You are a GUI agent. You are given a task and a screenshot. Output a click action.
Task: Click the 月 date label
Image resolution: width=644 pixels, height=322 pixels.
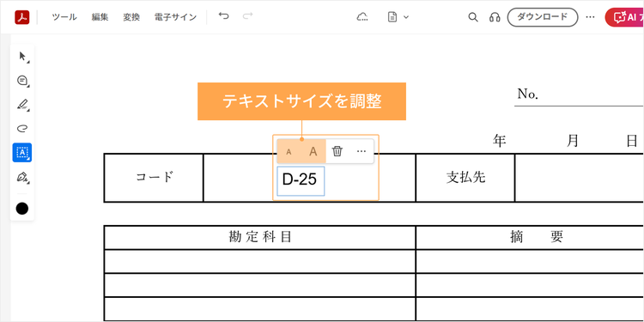point(572,142)
